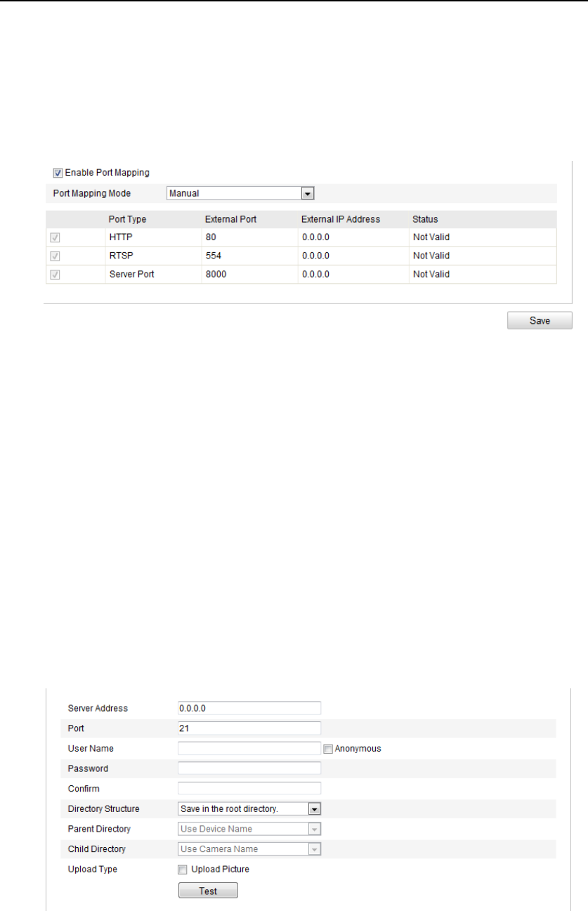Click RTSP row Not Valid status
588x911 pixels.
tap(431, 256)
